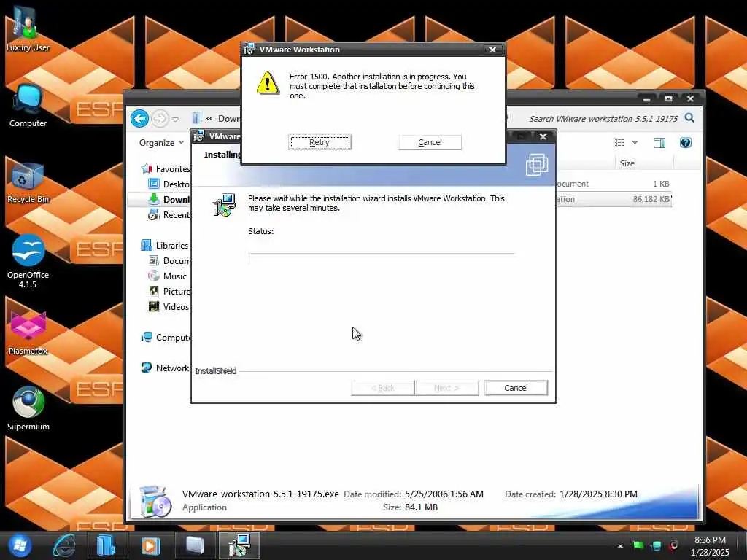Close the VMware Workstation error dialog
The image size is (747, 560).
[x=492, y=50]
